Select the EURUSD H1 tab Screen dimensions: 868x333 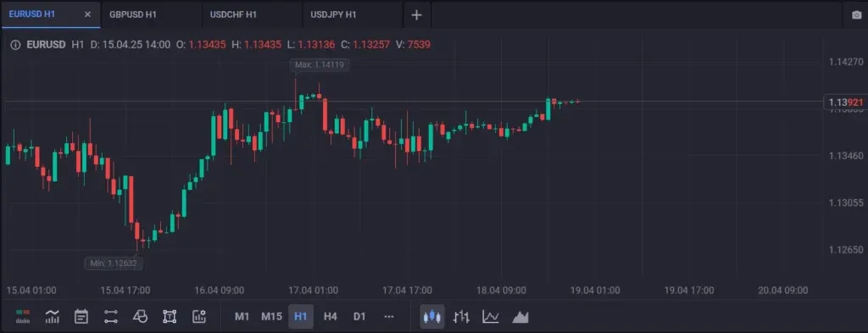[x=32, y=14]
